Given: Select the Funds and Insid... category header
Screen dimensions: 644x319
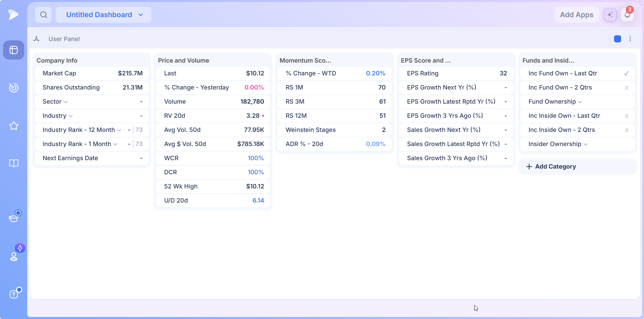Looking at the screenshot, I should click(x=548, y=61).
